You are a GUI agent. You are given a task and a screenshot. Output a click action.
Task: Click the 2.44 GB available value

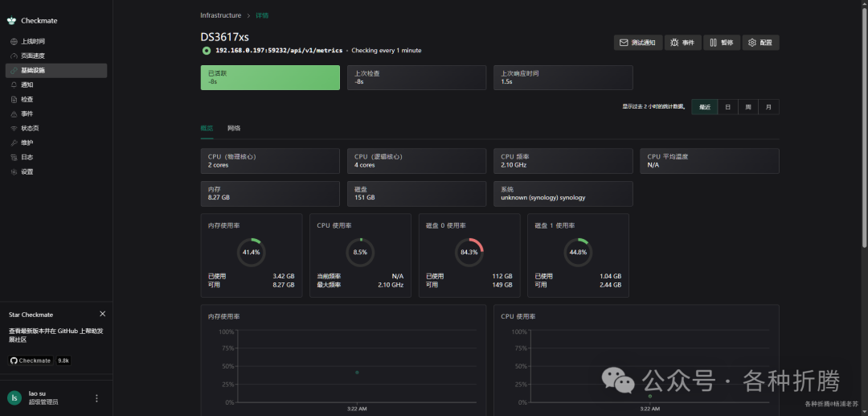click(611, 285)
